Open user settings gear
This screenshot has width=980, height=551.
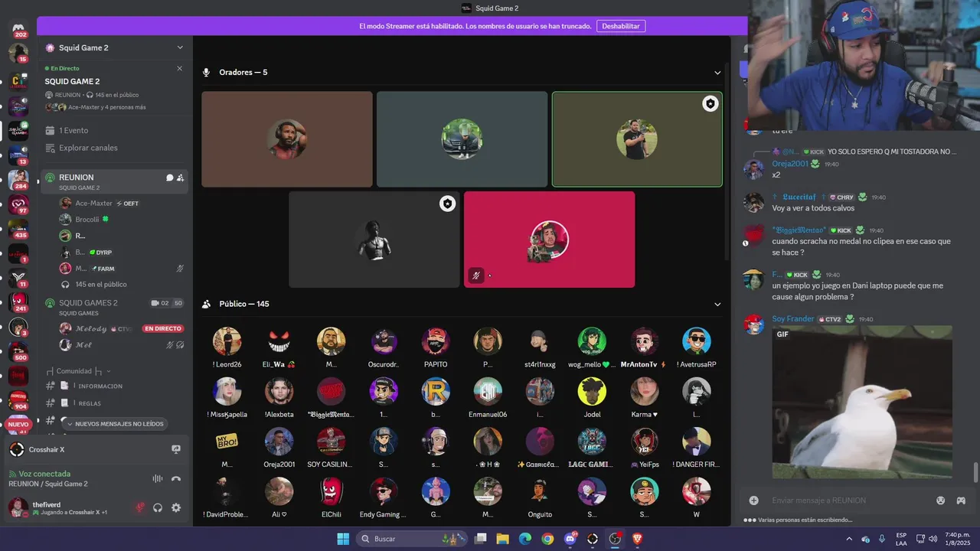[x=176, y=507]
